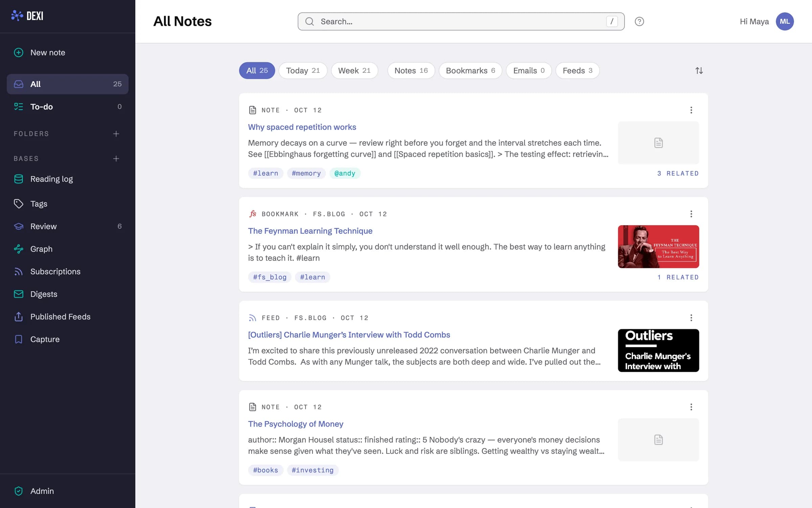812x508 pixels.
Task: Open 'Why spaced repetition works' note
Action: click(302, 127)
